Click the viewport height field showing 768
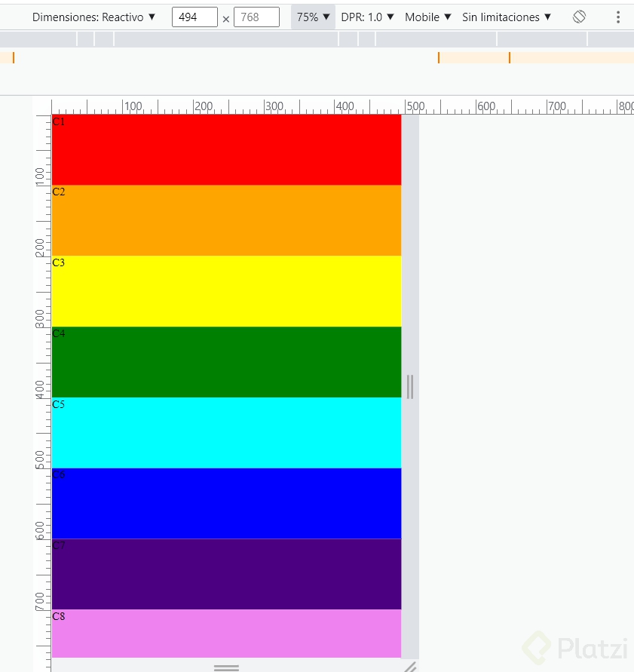This screenshot has height=672, width=634. [x=256, y=17]
